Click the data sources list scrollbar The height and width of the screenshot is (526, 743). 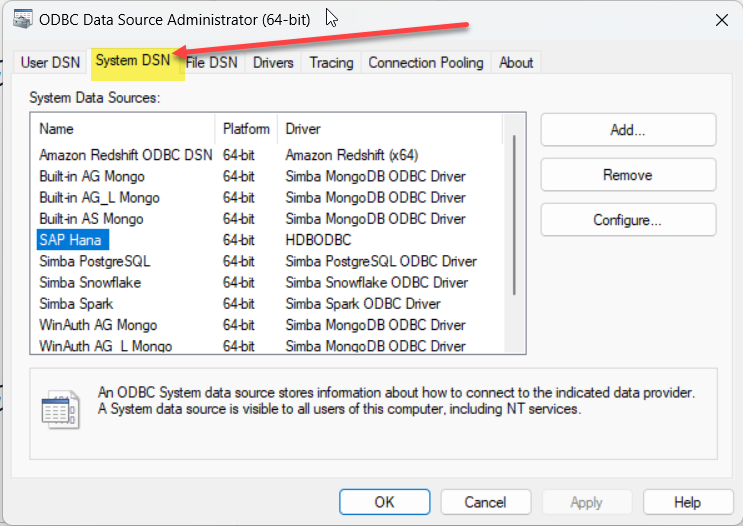point(516,215)
